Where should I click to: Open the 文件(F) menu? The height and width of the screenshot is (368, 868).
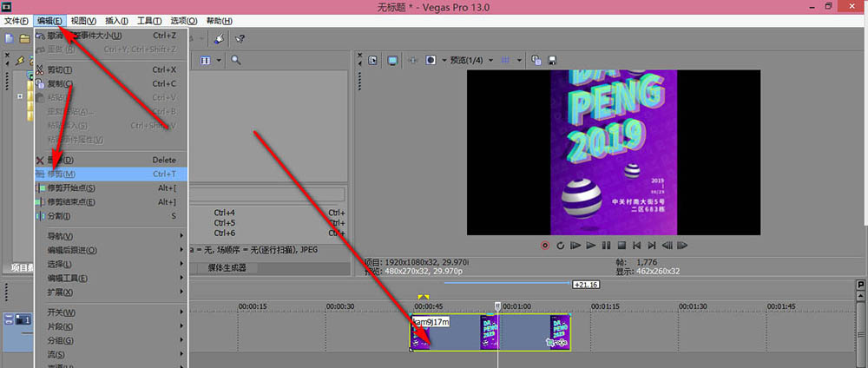click(16, 21)
